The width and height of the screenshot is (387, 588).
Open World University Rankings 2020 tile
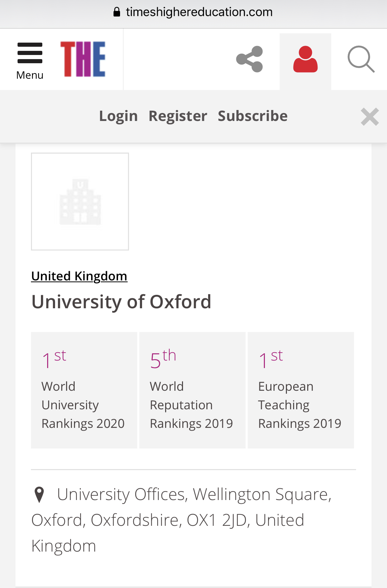tap(84, 390)
